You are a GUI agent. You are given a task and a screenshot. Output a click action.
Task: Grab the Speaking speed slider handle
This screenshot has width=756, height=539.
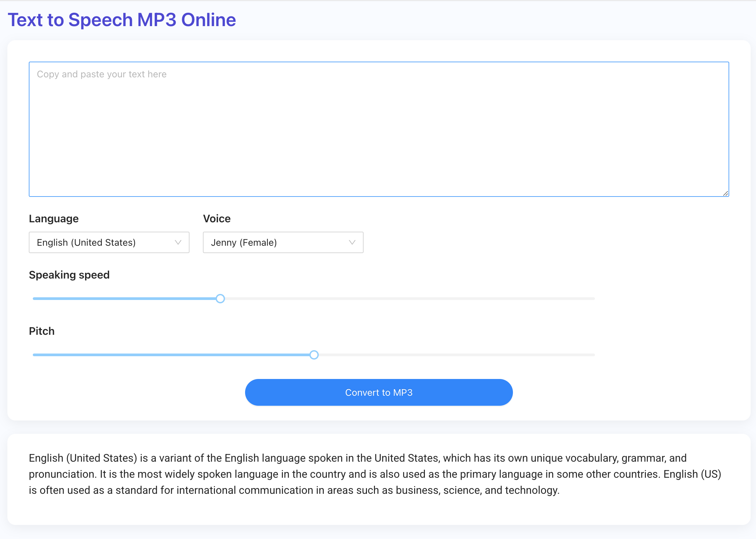(220, 299)
